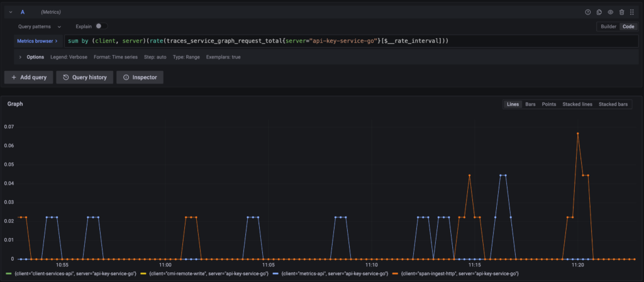Click Exemplars: true option text
This screenshot has width=644, height=282.
click(x=223, y=57)
